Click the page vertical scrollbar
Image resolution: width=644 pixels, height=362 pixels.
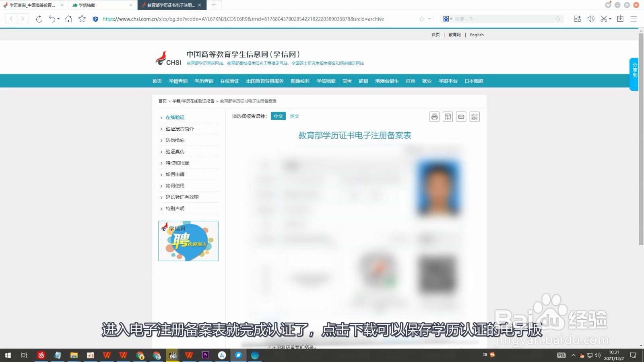pos(641,139)
